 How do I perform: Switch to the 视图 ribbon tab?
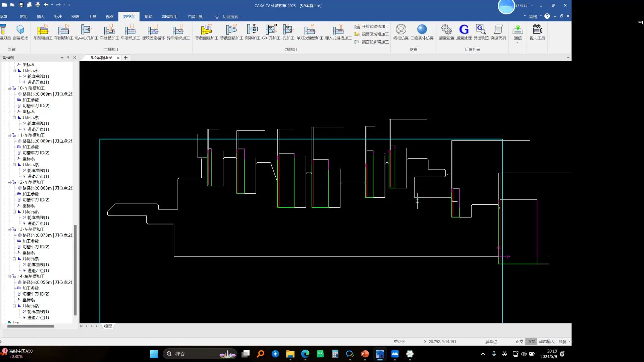(x=110, y=16)
